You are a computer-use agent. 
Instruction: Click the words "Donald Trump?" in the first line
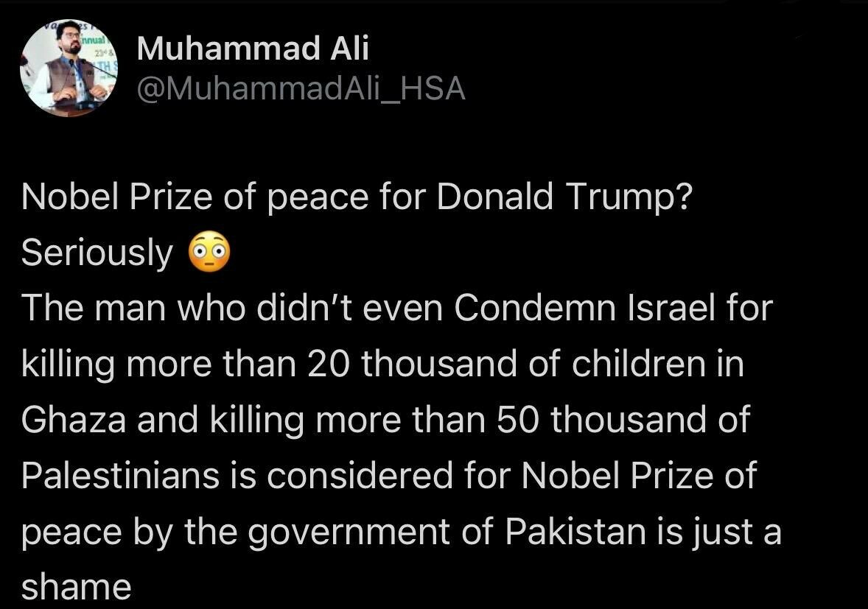(x=564, y=197)
